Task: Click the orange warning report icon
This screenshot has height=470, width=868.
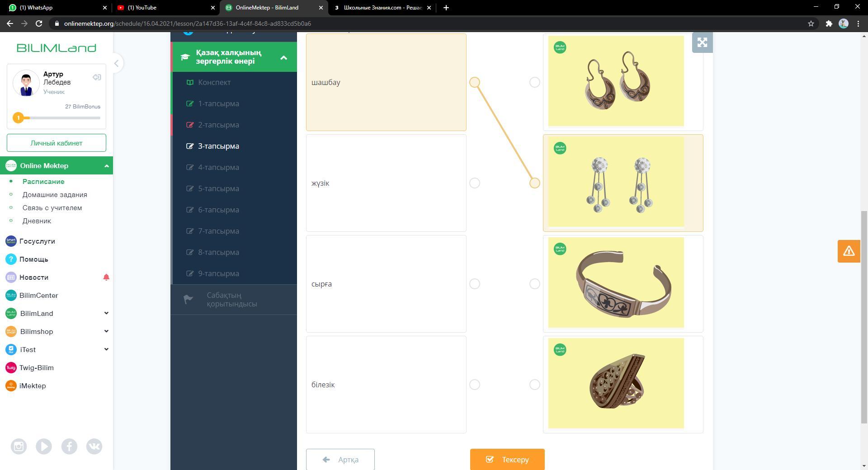Action: click(x=849, y=251)
